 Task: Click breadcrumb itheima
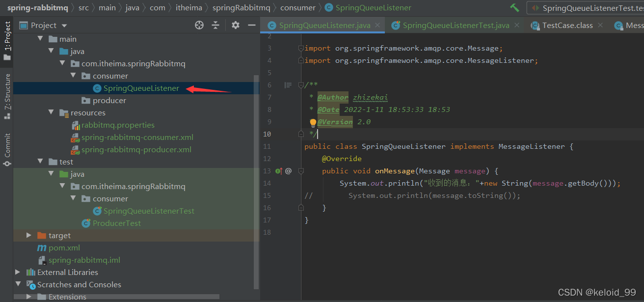(x=189, y=7)
